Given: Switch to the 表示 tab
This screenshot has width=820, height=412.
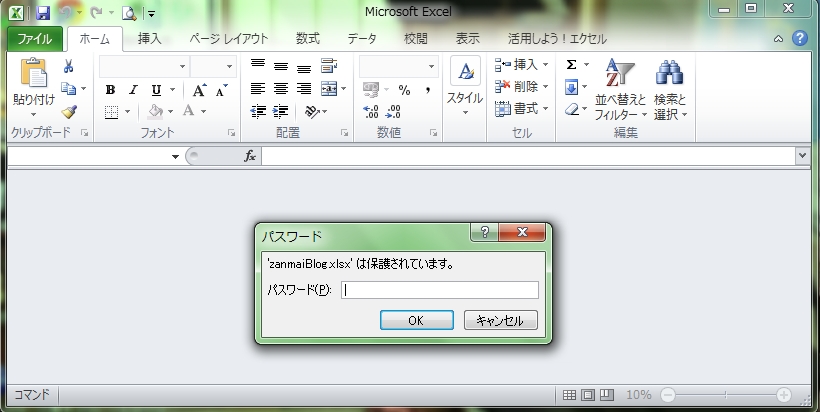Looking at the screenshot, I should tap(468, 39).
